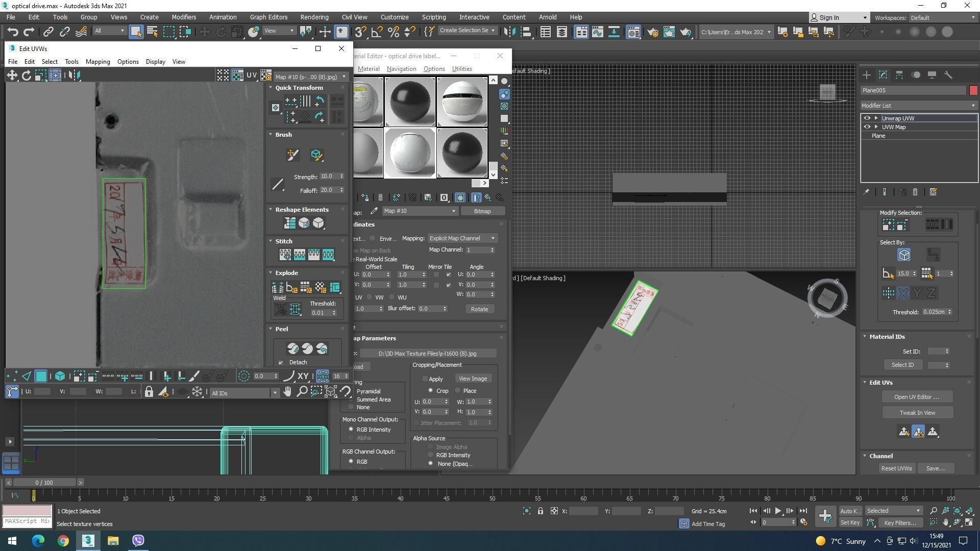Open Utilities menu in Material Editor
This screenshot has height=551, width=980.
[462, 69]
